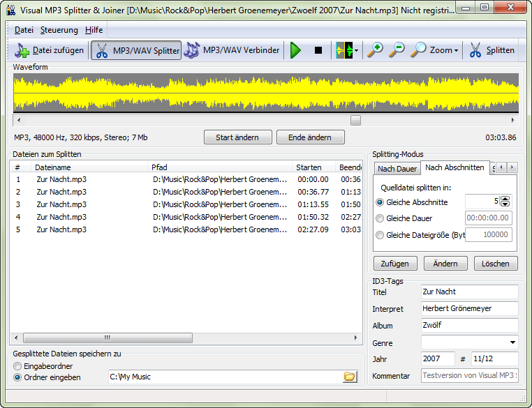Screen dimensions: 532x408
Task: Select row 4 starting at 01:50.32
Action: click(186, 217)
